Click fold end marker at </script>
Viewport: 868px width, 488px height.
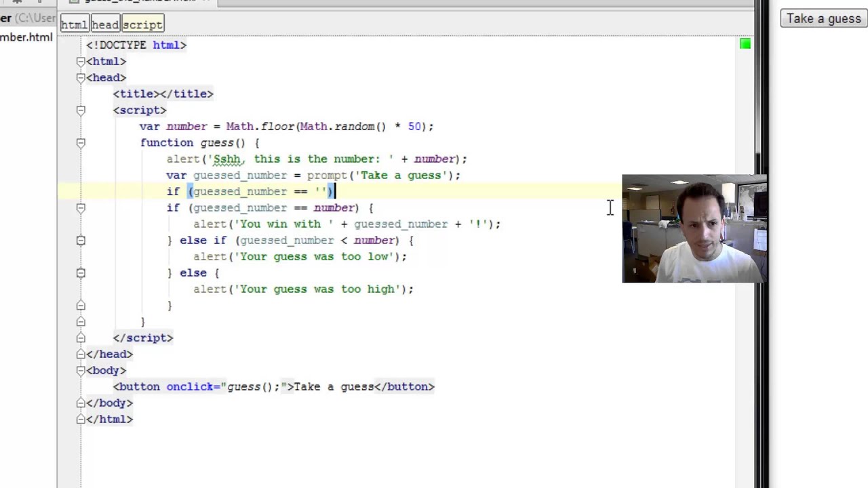click(81, 338)
